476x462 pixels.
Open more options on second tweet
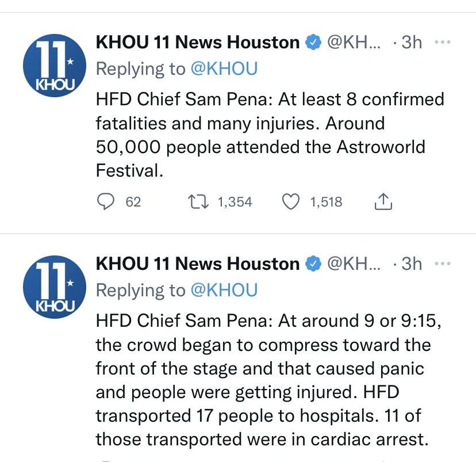point(443,264)
